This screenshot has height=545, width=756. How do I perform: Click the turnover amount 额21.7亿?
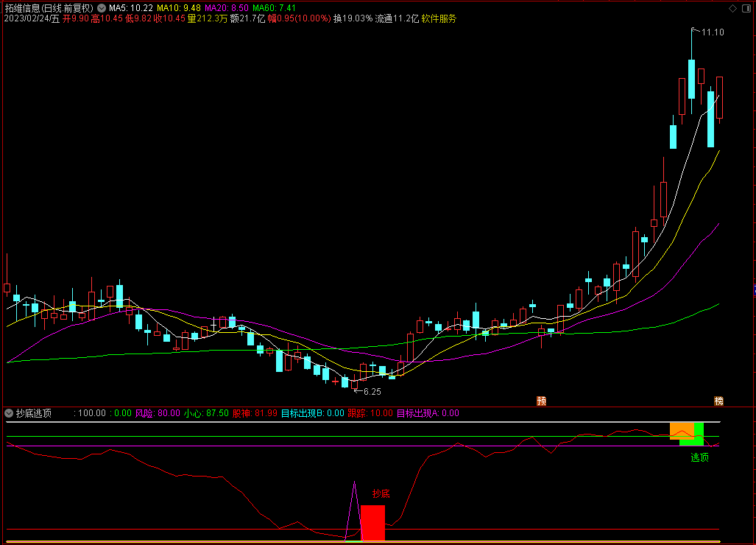point(248,19)
